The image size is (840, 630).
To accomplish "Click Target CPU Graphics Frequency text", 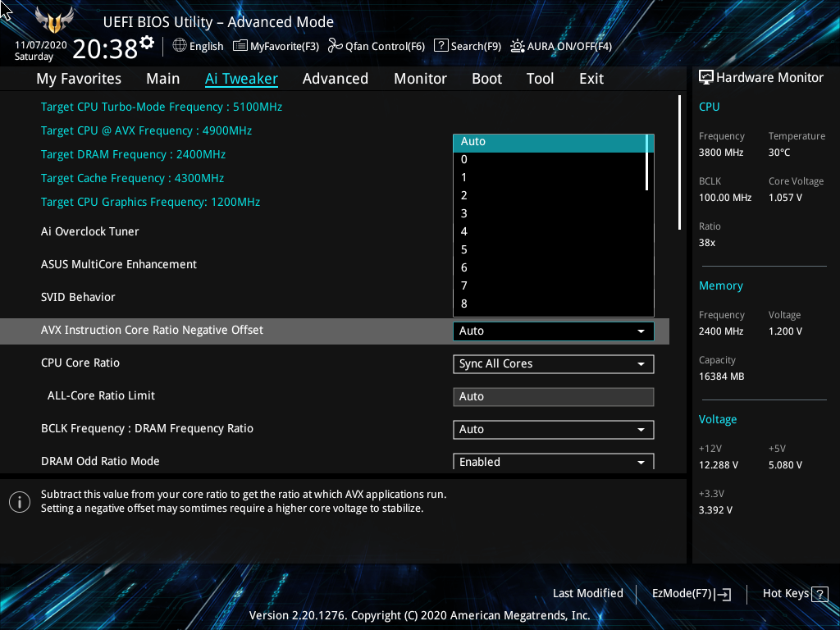I will [151, 202].
